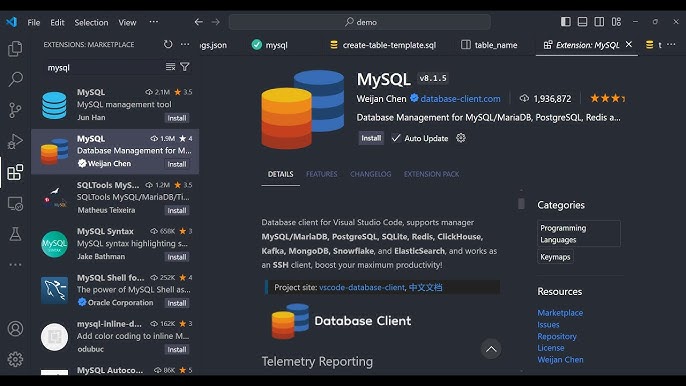The height and width of the screenshot is (386, 686).
Task: Expand the Views and More Actions ellipsis
Action: (x=185, y=44)
